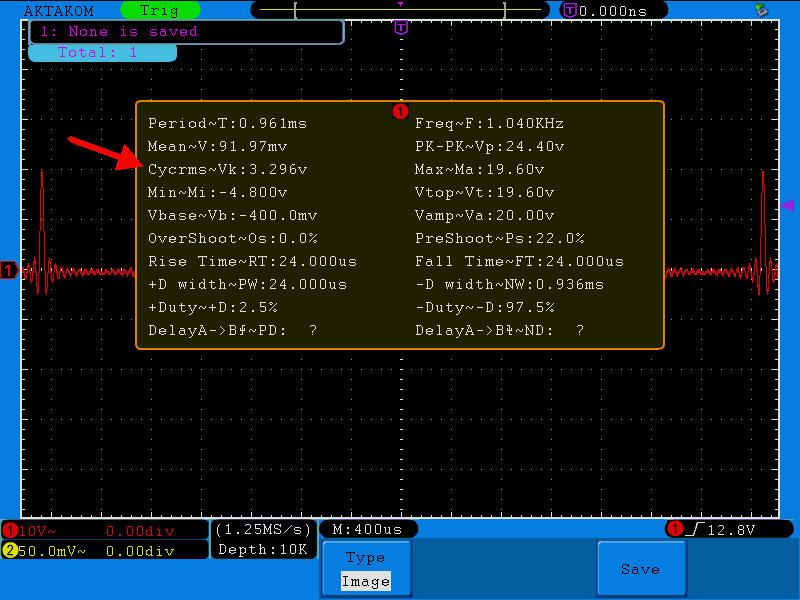800x600 pixels.
Task: Click channel 1 0.00div offset readout
Action: (140, 532)
